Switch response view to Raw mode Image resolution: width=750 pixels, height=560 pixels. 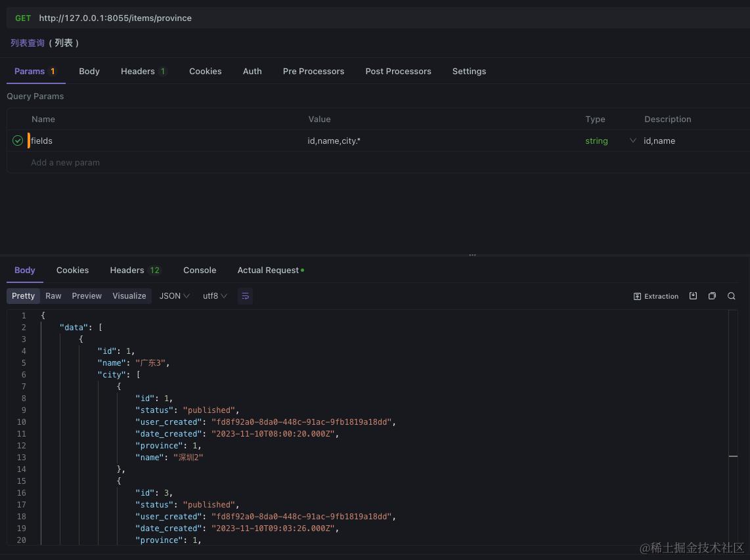(53, 296)
